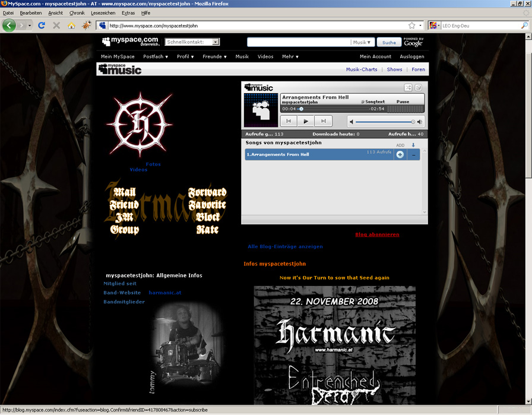Click the greyed Forward arrow button
This screenshot has height=415, width=532.
point(22,26)
